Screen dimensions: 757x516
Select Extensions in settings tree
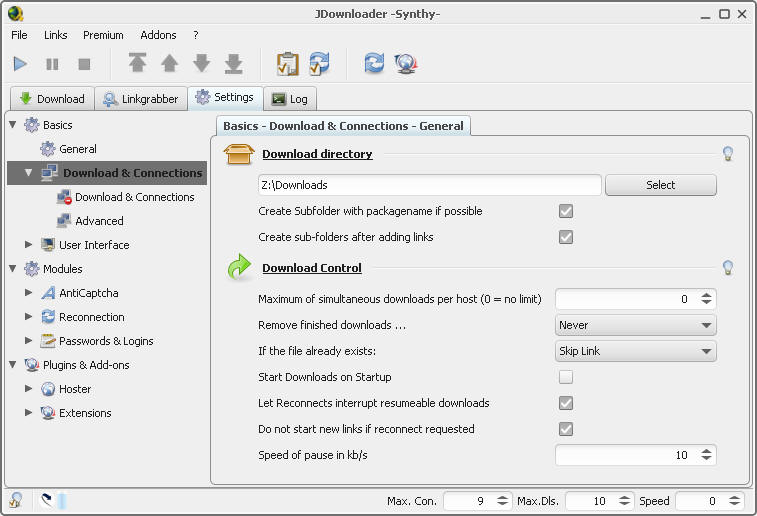click(x=85, y=413)
